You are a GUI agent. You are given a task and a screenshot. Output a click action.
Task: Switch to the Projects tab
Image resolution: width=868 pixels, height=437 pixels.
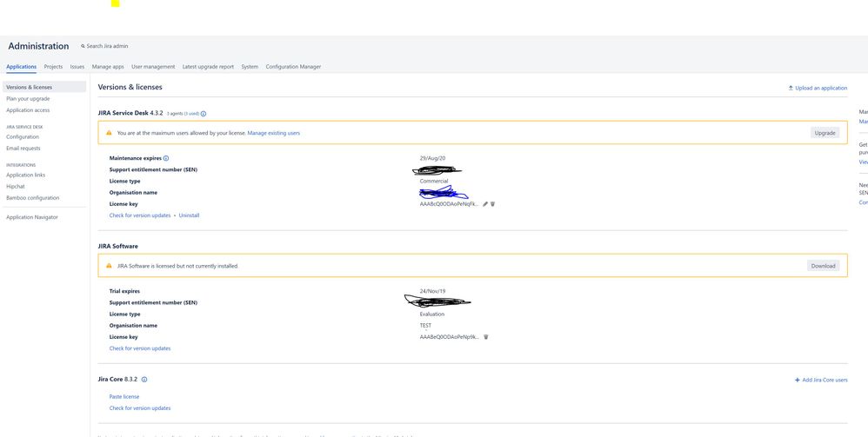point(53,67)
